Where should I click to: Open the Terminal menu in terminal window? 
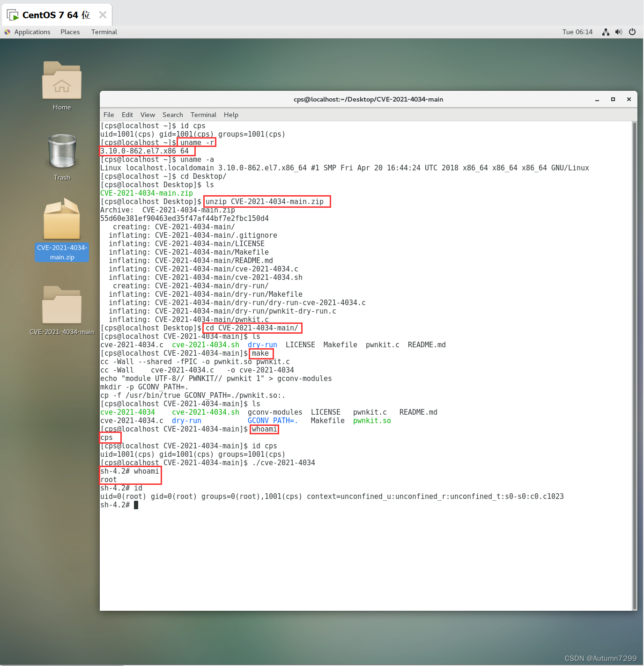click(x=203, y=115)
